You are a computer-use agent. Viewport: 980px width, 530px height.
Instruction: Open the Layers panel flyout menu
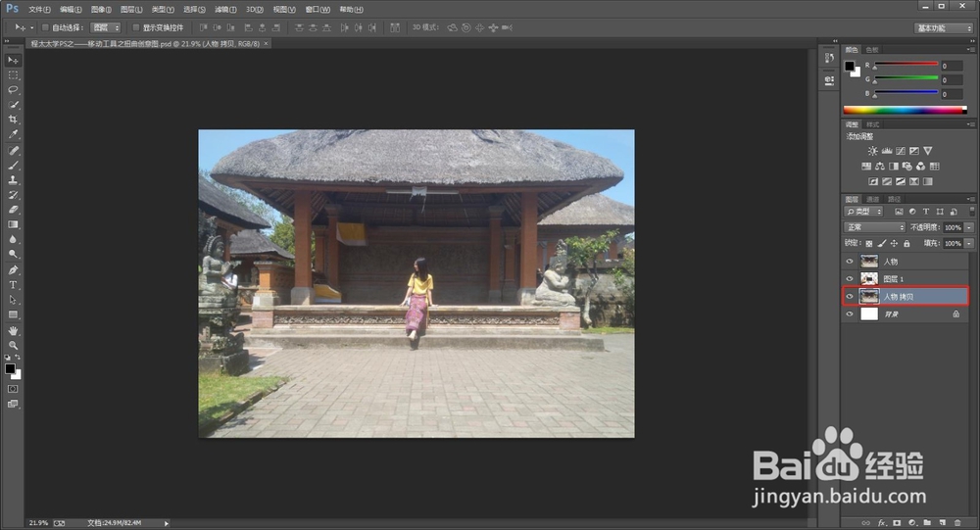970,199
